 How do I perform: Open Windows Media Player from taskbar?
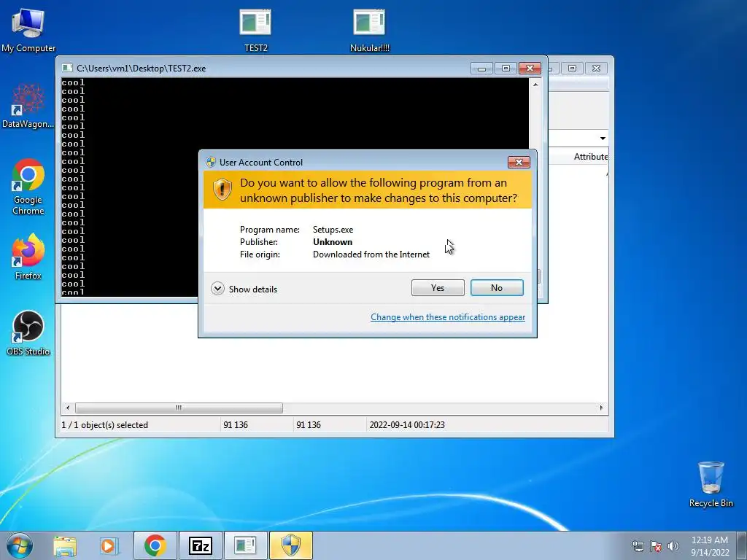tap(109, 545)
